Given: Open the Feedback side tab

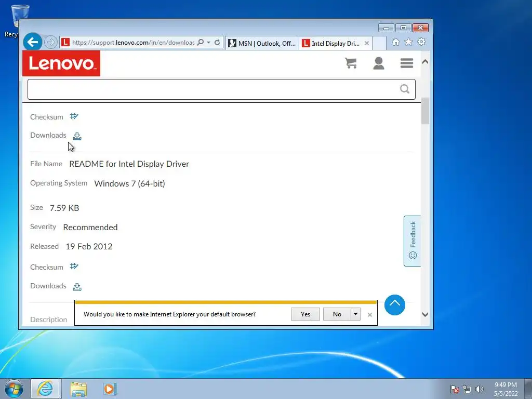Looking at the screenshot, I should pyautogui.click(x=412, y=241).
